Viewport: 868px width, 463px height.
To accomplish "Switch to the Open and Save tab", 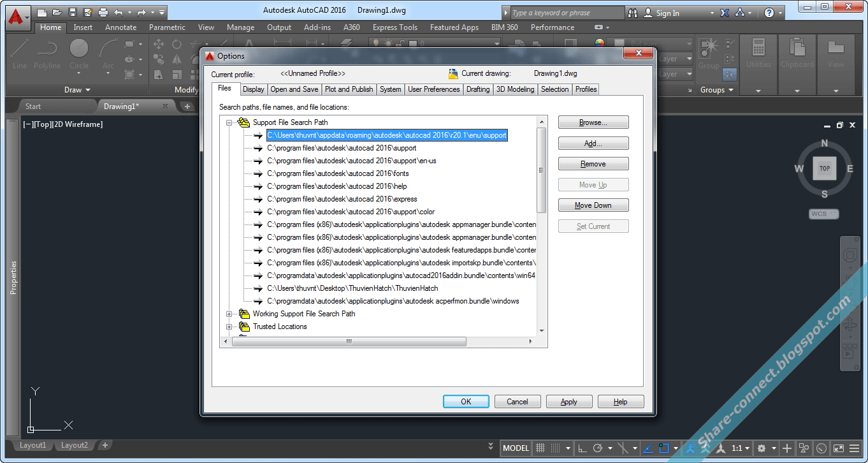I will [x=294, y=89].
